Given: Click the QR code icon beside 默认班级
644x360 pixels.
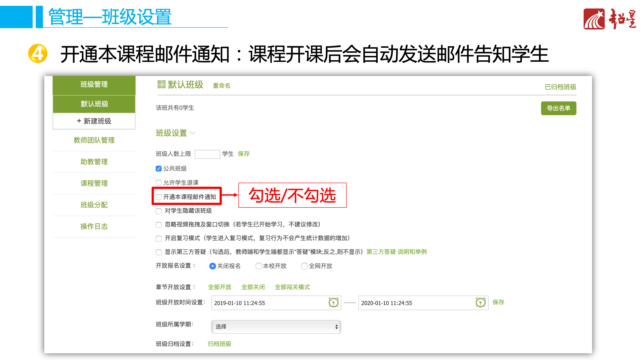Looking at the screenshot, I should [161, 84].
